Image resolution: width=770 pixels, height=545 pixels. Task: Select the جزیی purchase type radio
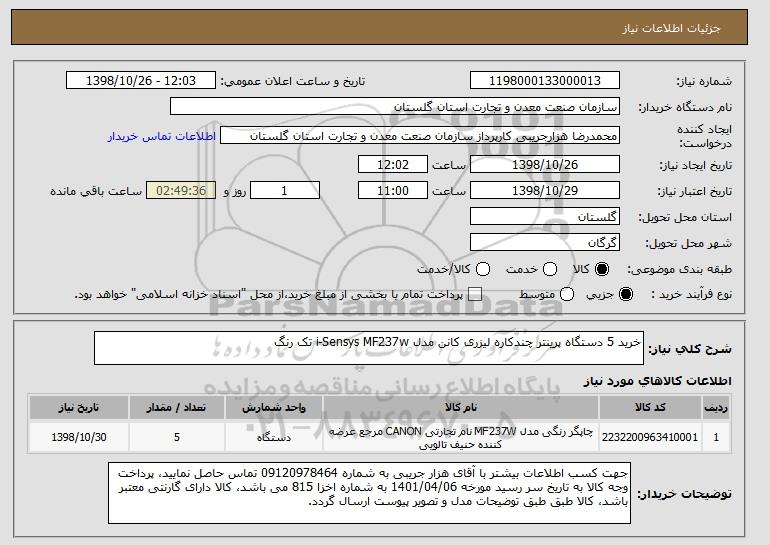(x=626, y=294)
